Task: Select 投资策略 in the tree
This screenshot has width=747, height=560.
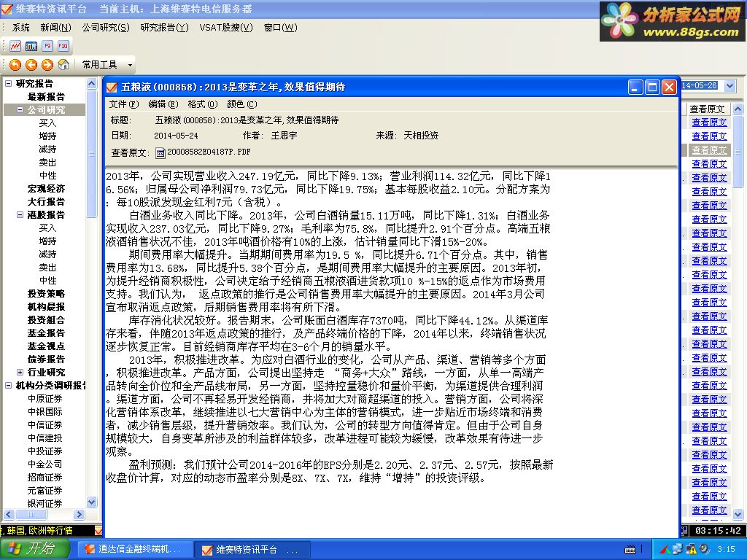Action: pyautogui.click(x=46, y=293)
